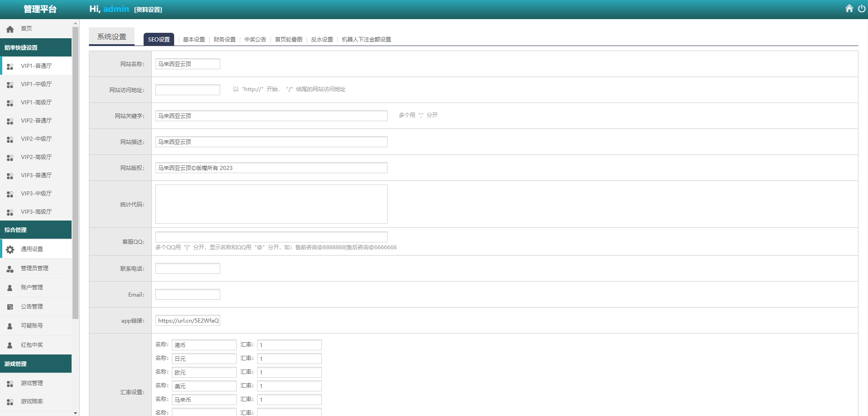Click the sidebar scroll down arrow
The height and width of the screenshot is (416, 868).
(x=75, y=413)
